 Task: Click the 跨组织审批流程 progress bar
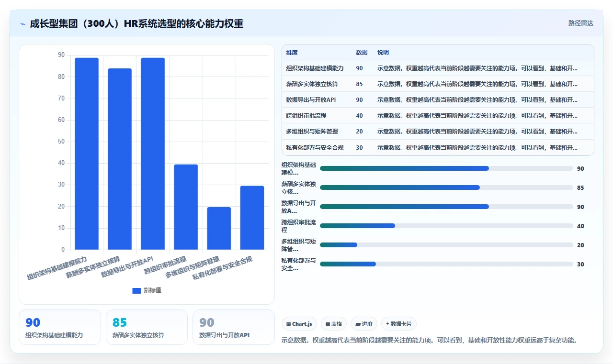pyautogui.click(x=446, y=226)
